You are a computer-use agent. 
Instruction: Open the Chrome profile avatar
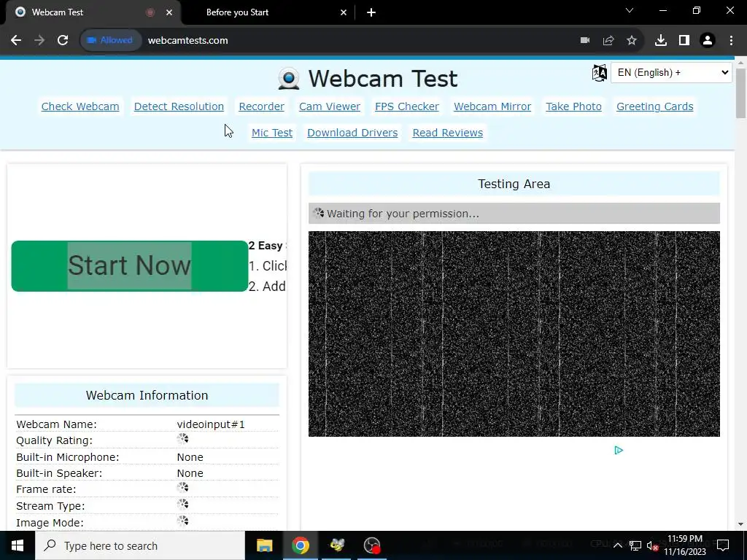click(x=708, y=41)
